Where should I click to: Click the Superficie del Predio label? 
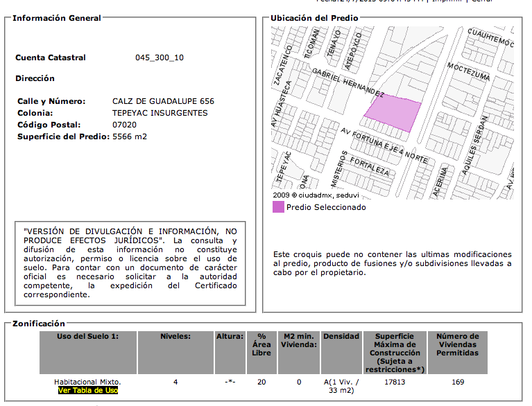click(63, 136)
